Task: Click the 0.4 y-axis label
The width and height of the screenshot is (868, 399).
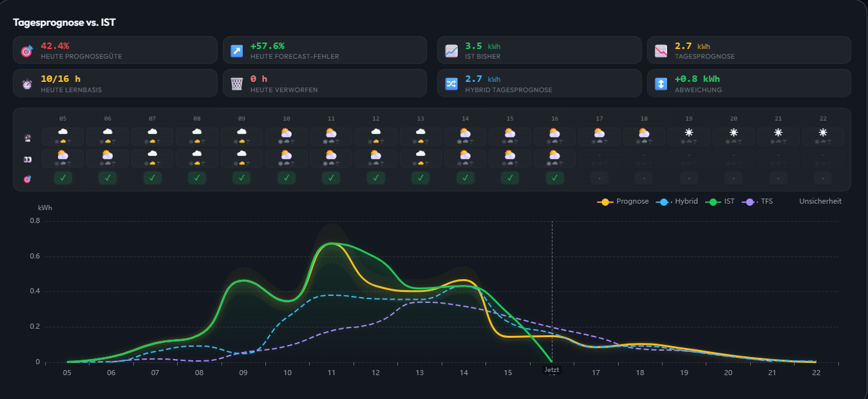Action: click(35, 291)
